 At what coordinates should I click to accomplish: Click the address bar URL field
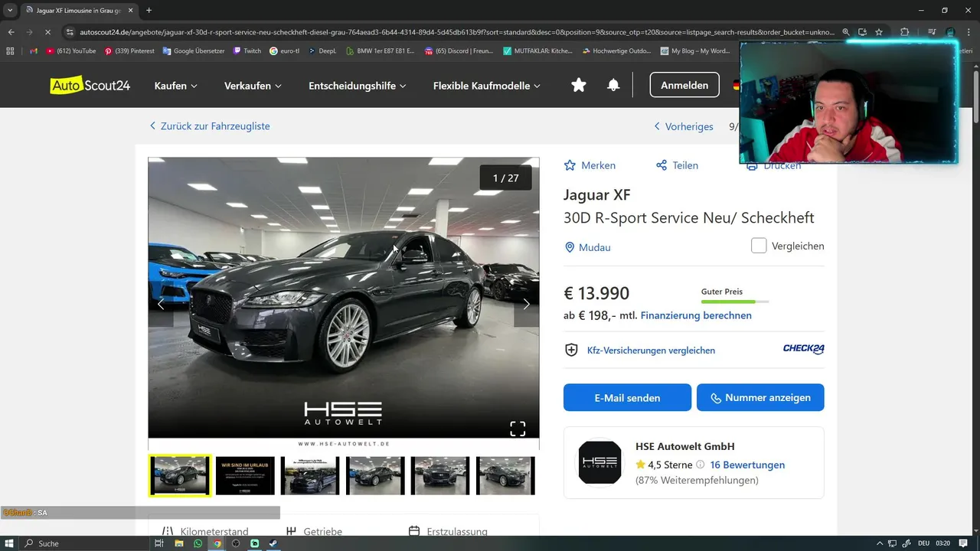click(456, 32)
